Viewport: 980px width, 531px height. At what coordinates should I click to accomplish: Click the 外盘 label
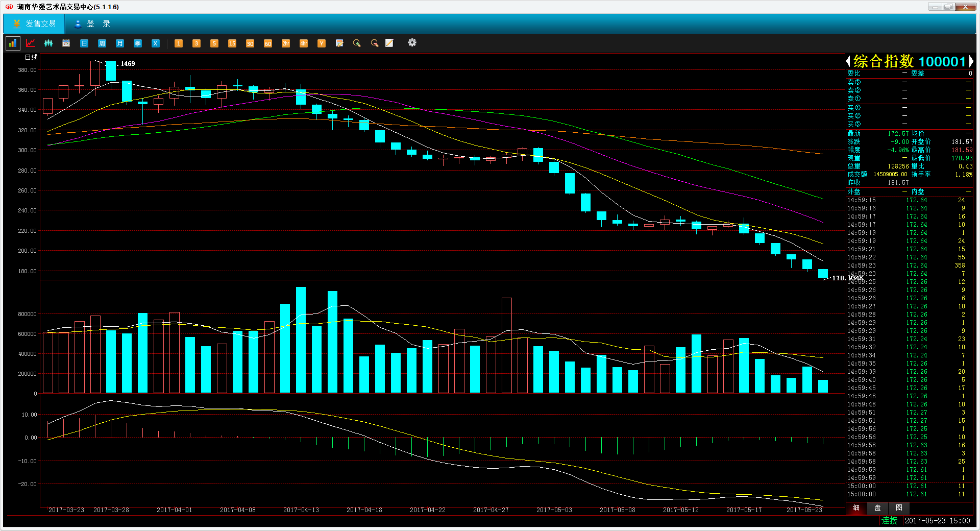click(x=854, y=192)
